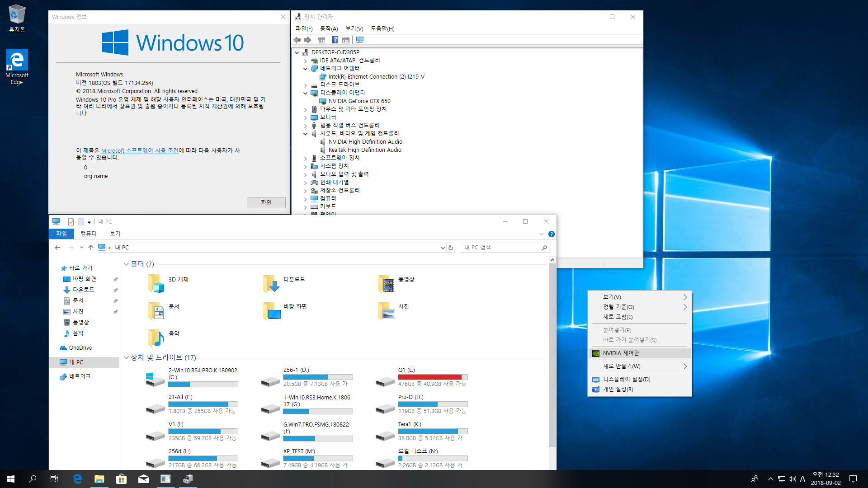Click the help icon in Device Manager toolbar
This screenshot has height=488, width=868.
(x=335, y=40)
